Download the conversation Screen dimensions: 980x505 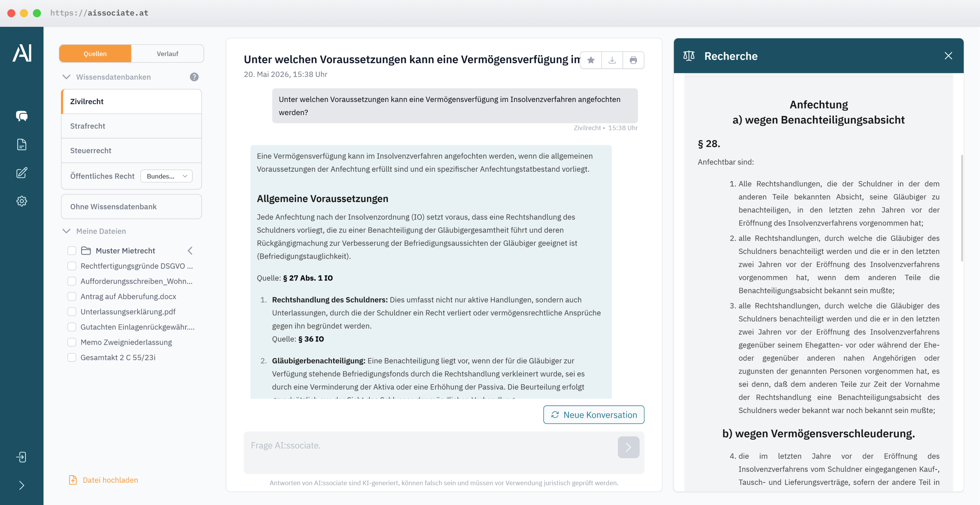pyautogui.click(x=612, y=60)
